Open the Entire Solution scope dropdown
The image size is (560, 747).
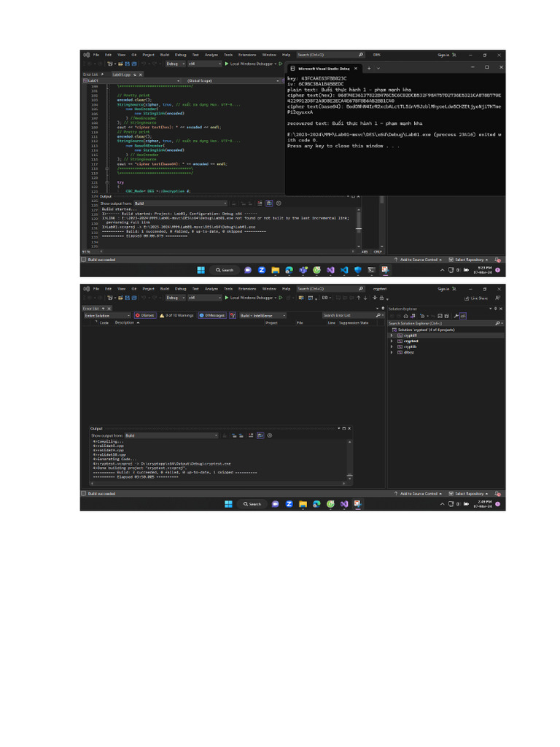pos(106,315)
